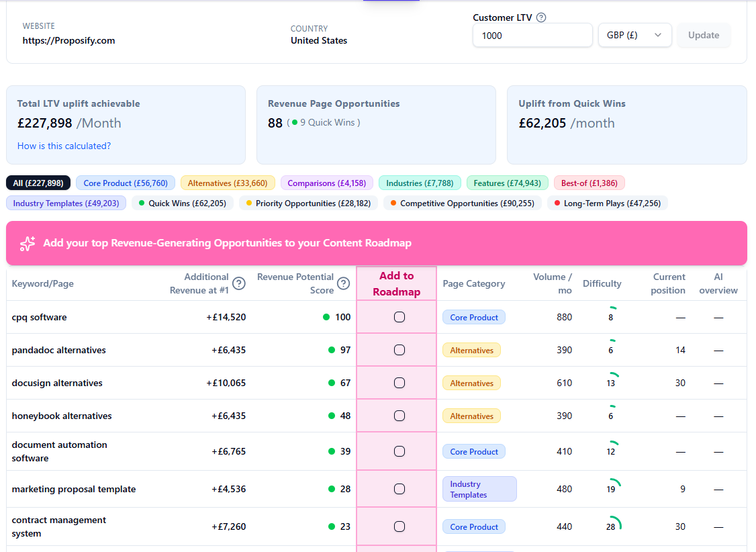Image resolution: width=756 pixels, height=552 pixels.
Task: Click the Update button
Action: tap(704, 35)
